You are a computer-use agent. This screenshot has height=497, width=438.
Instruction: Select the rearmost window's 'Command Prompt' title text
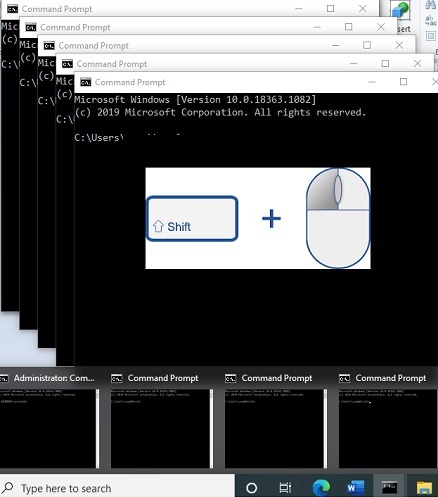click(x=57, y=9)
